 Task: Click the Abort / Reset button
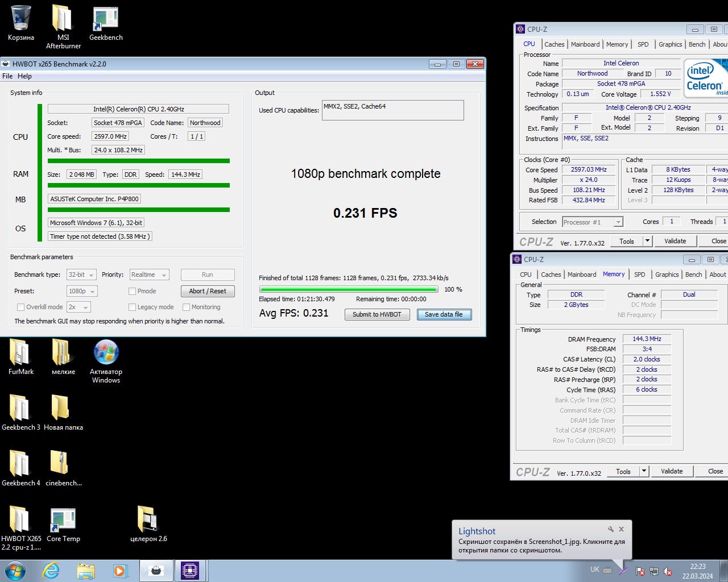click(x=208, y=291)
